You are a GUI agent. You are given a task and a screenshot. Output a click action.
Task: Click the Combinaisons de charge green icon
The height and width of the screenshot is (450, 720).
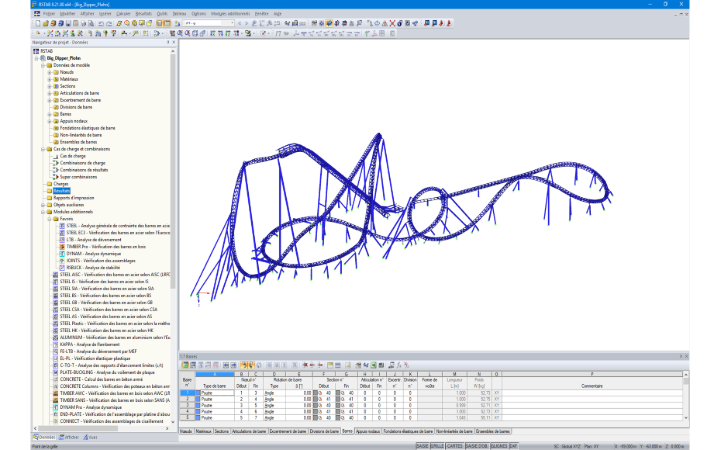(56, 163)
